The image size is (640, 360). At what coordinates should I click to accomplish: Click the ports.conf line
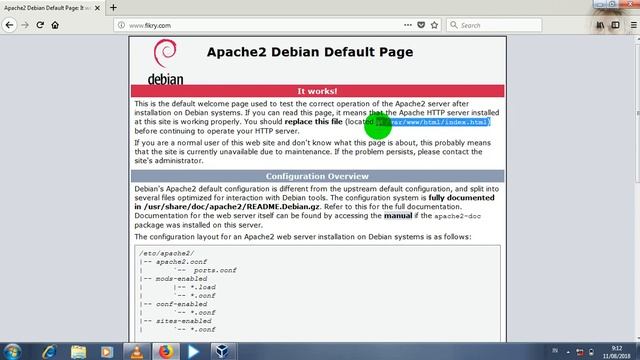215,270
